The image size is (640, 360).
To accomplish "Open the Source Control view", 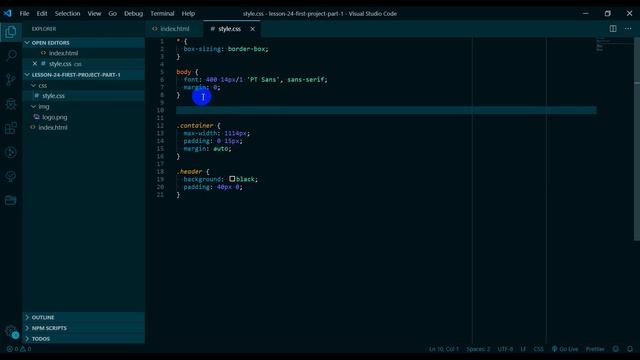I will point(11,79).
